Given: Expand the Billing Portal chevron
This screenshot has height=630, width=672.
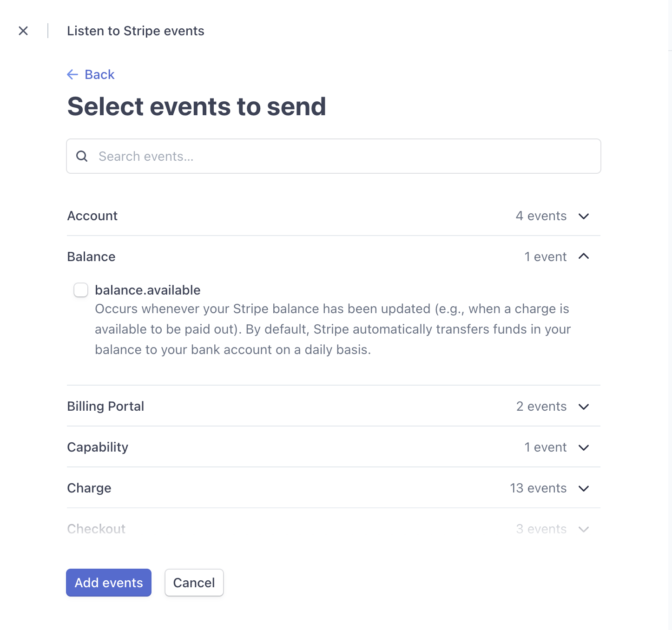Looking at the screenshot, I should coord(584,407).
